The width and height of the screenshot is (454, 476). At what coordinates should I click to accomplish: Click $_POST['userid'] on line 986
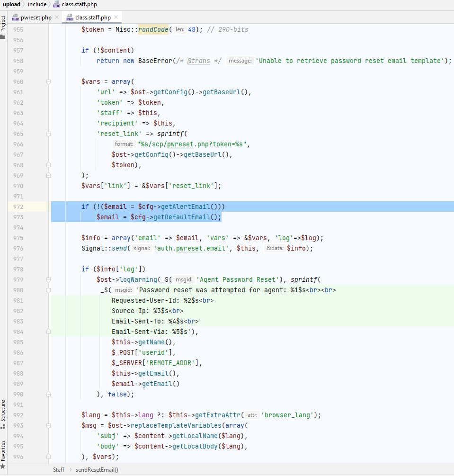pos(142,352)
